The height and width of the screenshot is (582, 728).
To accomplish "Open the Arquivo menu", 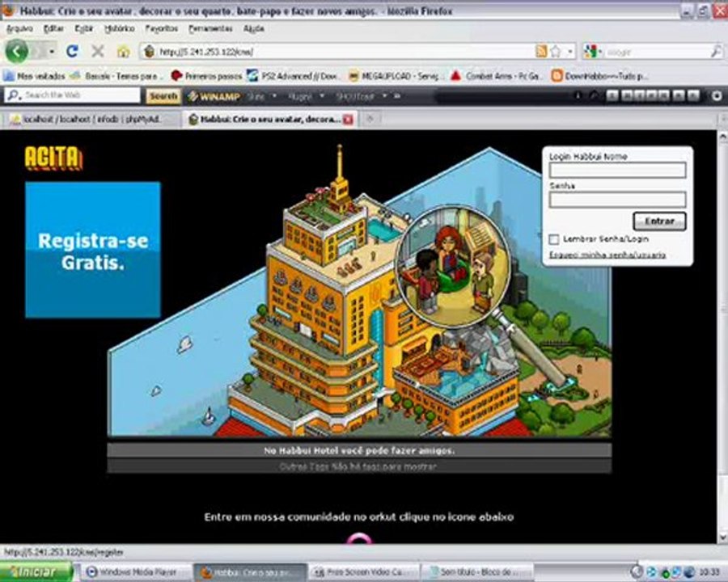I will coord(19,29).
